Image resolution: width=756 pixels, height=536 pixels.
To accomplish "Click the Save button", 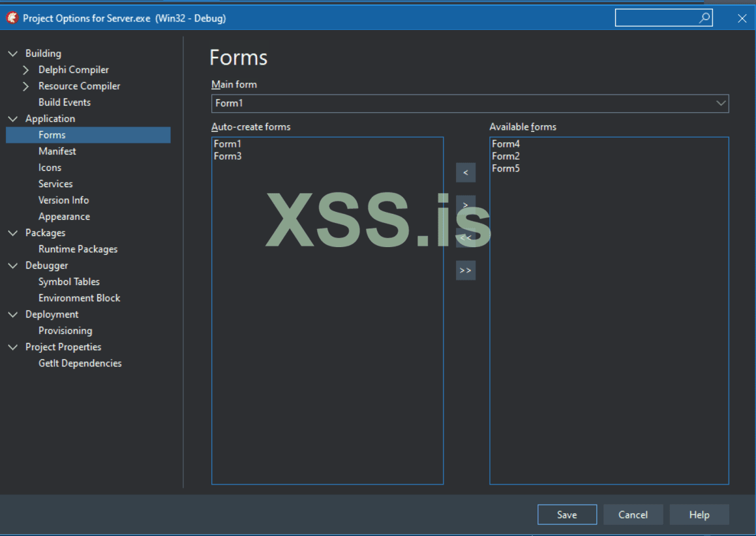I will point(567,514).
